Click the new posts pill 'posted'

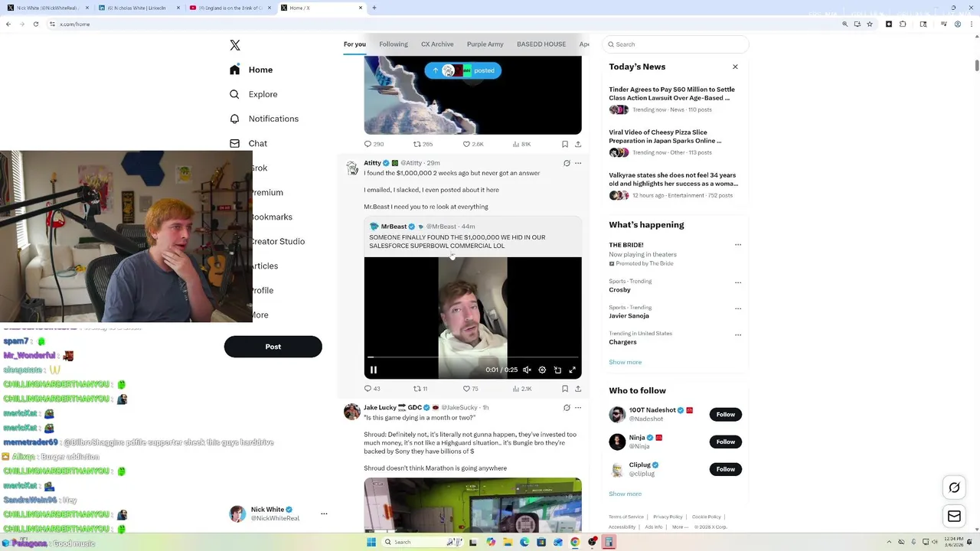[x=463, y=70]
